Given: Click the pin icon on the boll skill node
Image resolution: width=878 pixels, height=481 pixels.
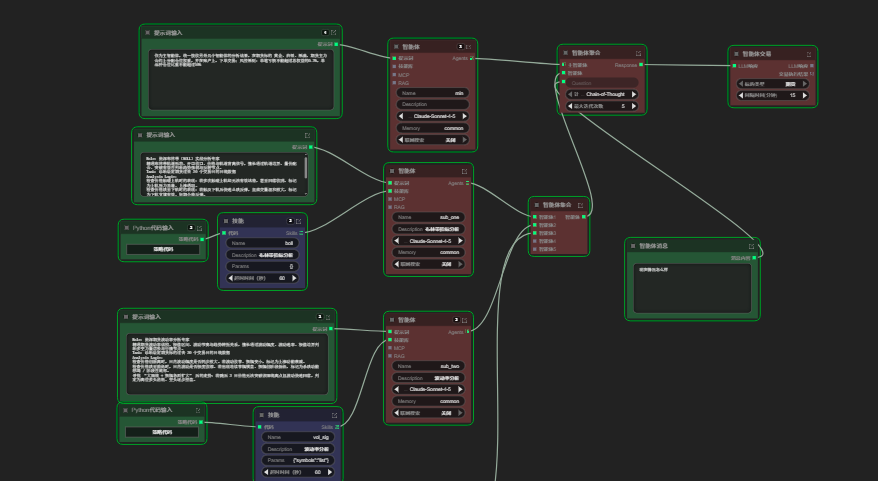Looking at the screenshot, I should tap(299, 220).
